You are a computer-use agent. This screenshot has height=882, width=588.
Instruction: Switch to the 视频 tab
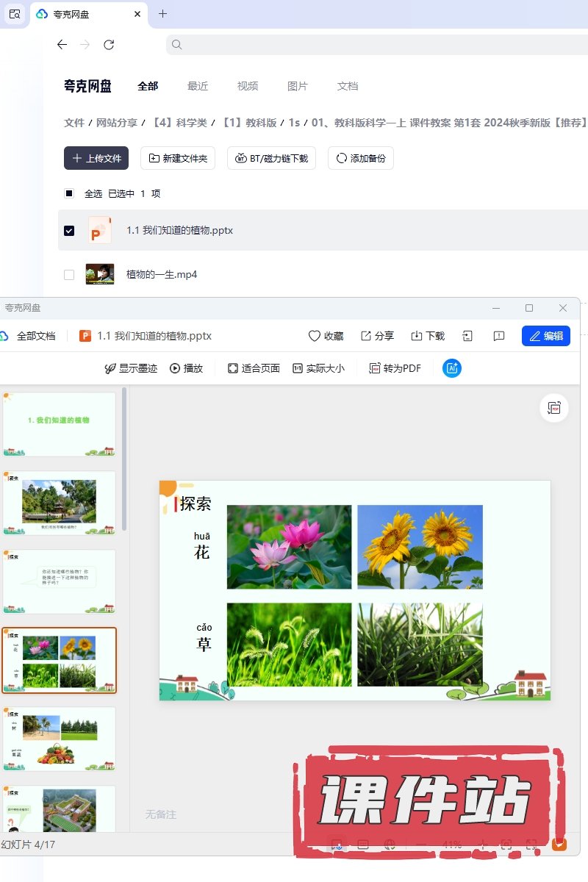pos(248,86)
